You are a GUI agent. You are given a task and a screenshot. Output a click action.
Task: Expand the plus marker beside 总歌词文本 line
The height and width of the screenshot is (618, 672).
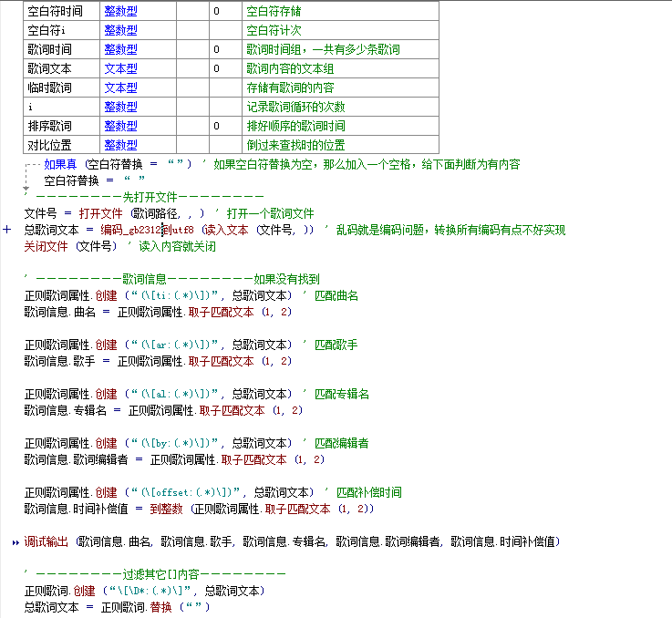pyautogui.click(x=7, y=230)
